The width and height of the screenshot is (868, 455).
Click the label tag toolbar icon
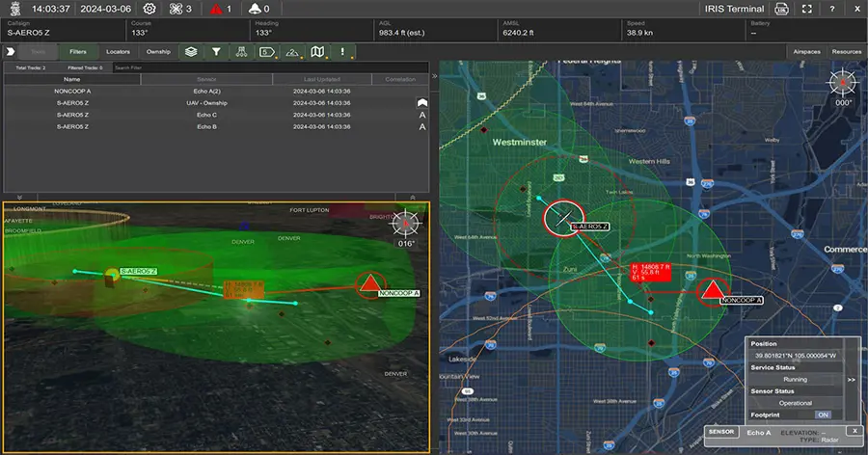click(x=267, y=51)
